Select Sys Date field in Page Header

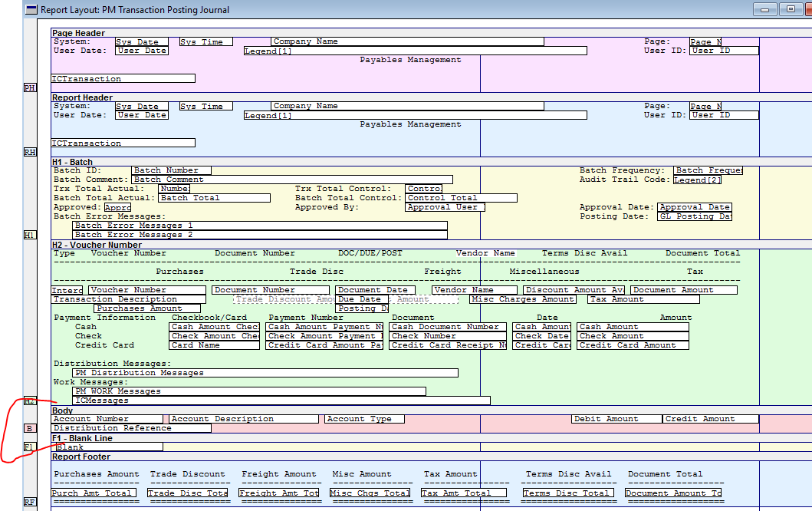142,42
